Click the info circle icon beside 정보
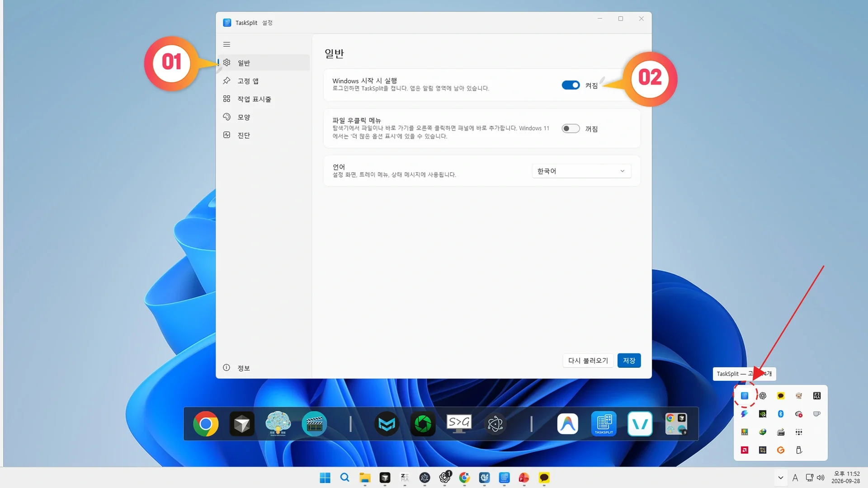Viewport: 868px width, 488px height. tap(226, 367)
